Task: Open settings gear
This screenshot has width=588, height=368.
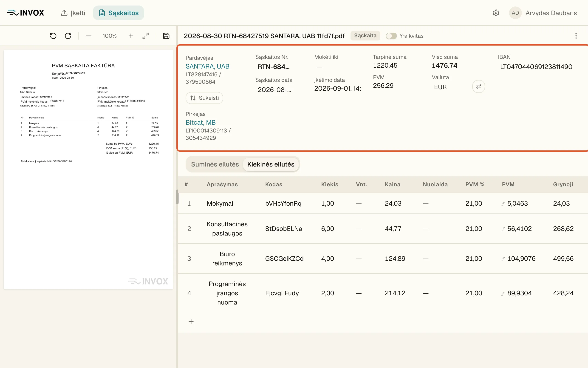Action: click(496, 13)
